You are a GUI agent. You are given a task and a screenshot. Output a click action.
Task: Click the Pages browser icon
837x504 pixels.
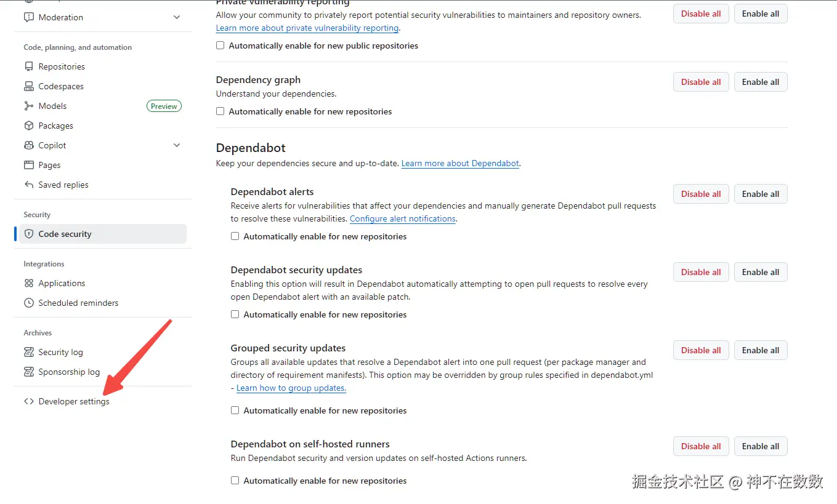pos(28,165)
